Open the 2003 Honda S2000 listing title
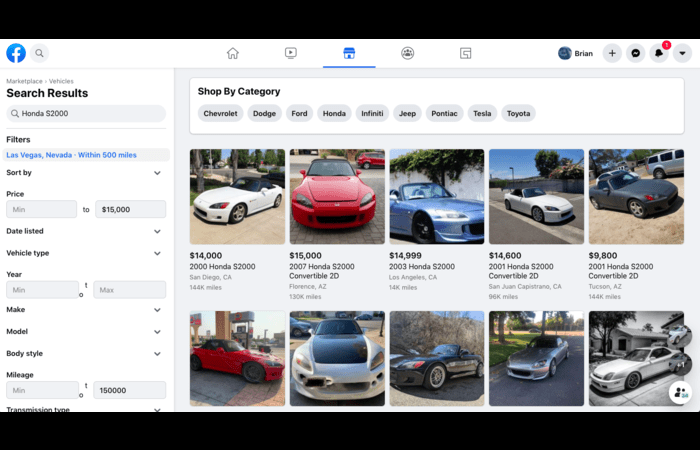700x450 pixels. 422,267
